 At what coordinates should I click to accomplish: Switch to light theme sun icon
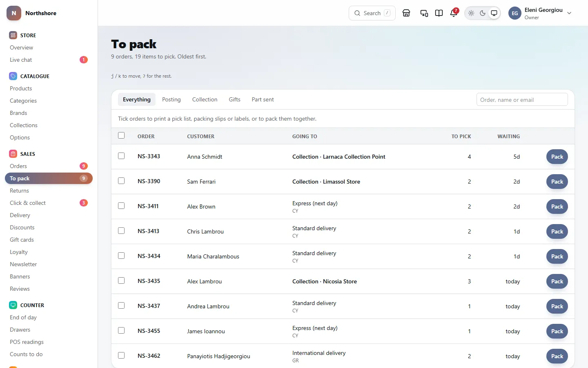pos(471,13)
